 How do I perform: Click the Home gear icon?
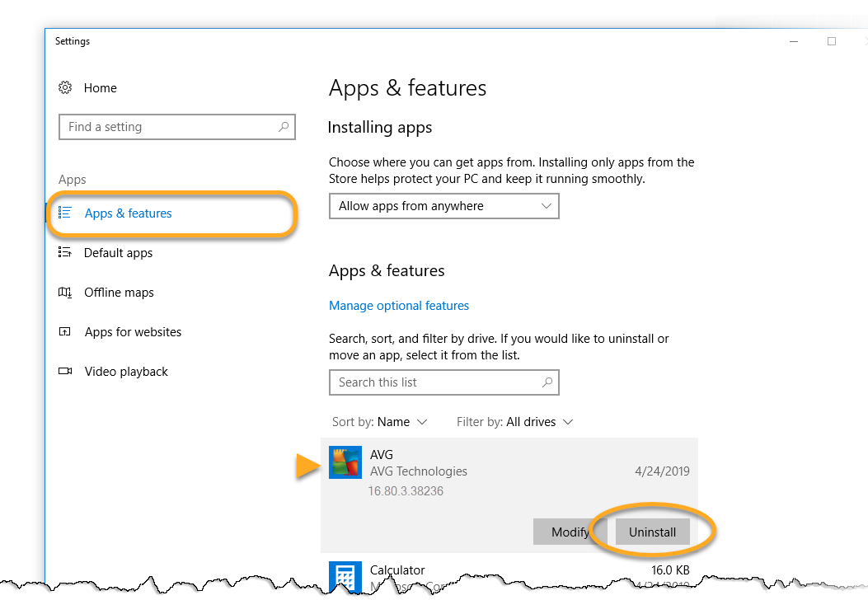(65, 87)
